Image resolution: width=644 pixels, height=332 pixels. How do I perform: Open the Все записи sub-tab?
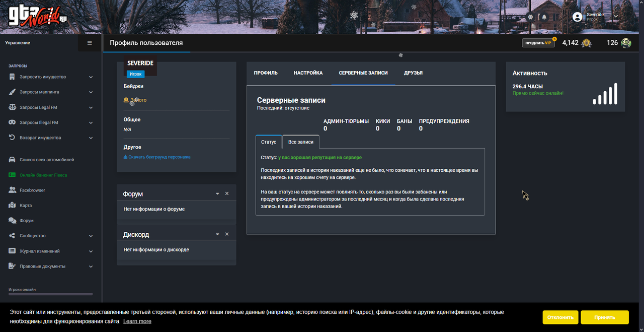[x=301, y=142]
